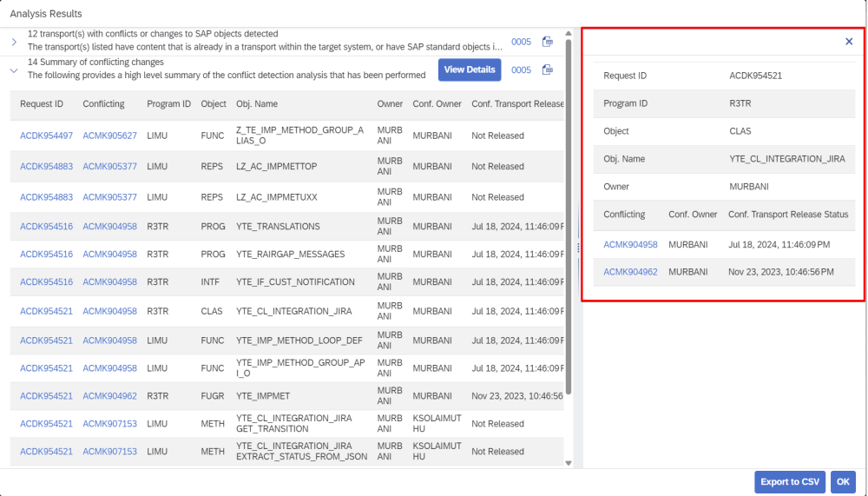The image size is (868, 496).
Task: Open ACDK954521 in the table's CLAS row
Action: point(47,311)
